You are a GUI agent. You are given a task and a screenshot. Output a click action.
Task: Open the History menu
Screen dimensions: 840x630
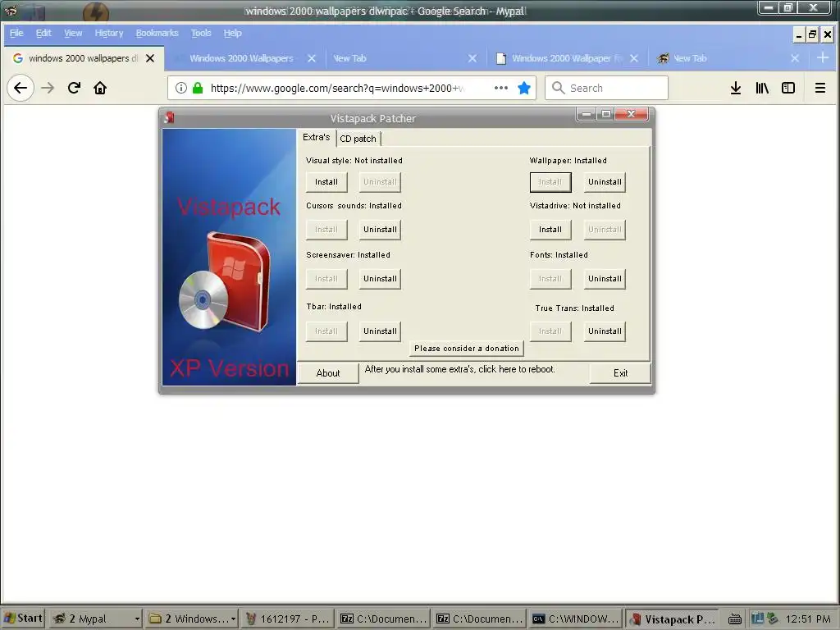coord(109,33)
